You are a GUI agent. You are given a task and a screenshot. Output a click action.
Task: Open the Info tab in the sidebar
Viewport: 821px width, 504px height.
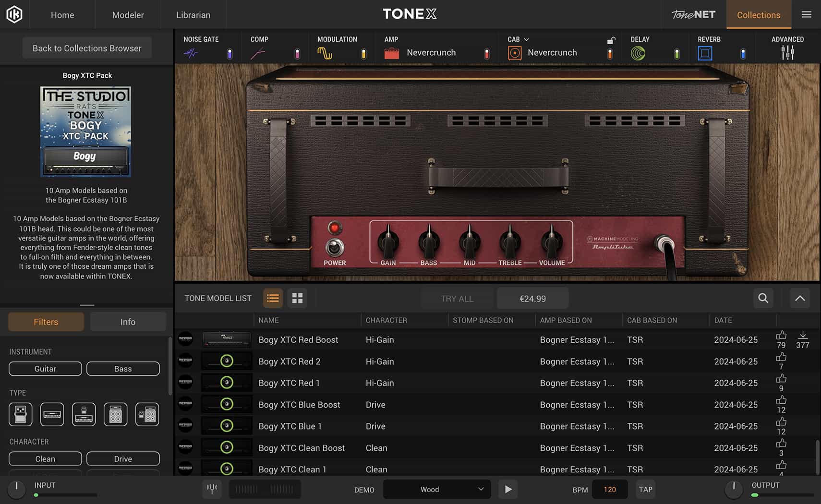pos(128,321)
